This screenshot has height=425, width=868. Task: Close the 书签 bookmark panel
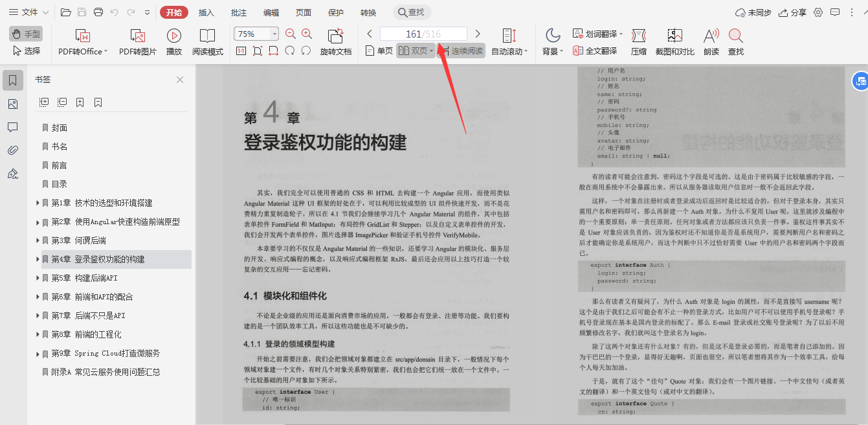[180, 80]
